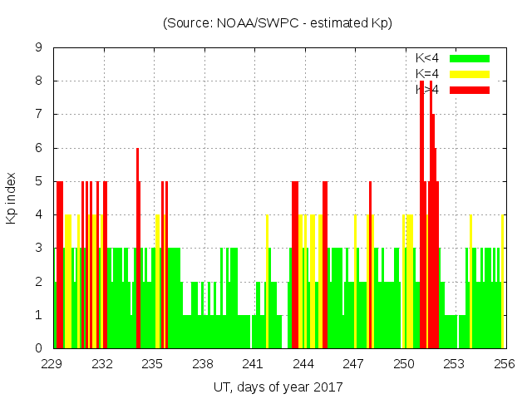This screenshot has height=399, width=532.
Task: Click the yellow bar just before day 242
Action: tap(267, 283)
